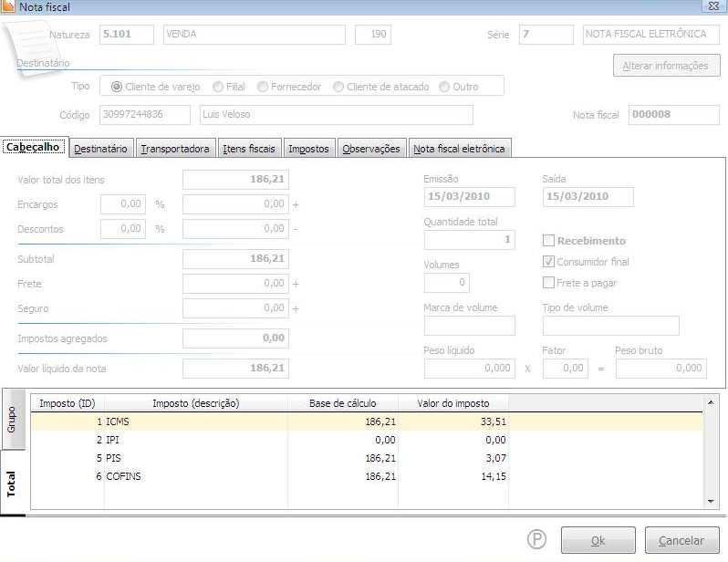Click the Cancelar button

[682, 540]
